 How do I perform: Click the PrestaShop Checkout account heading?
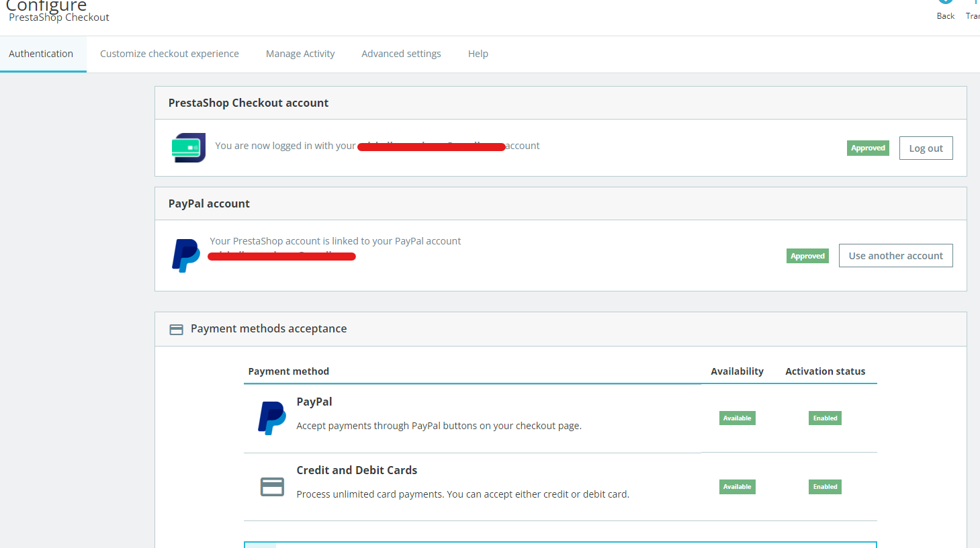point(249,103)
